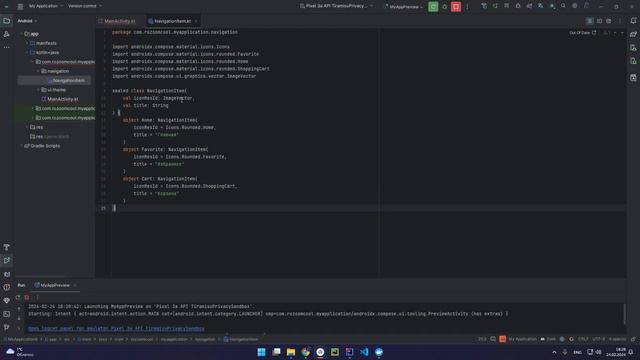Toggle read-only lock icon in status bar
The image size is (640, 360).
click(x=633, y=339)
